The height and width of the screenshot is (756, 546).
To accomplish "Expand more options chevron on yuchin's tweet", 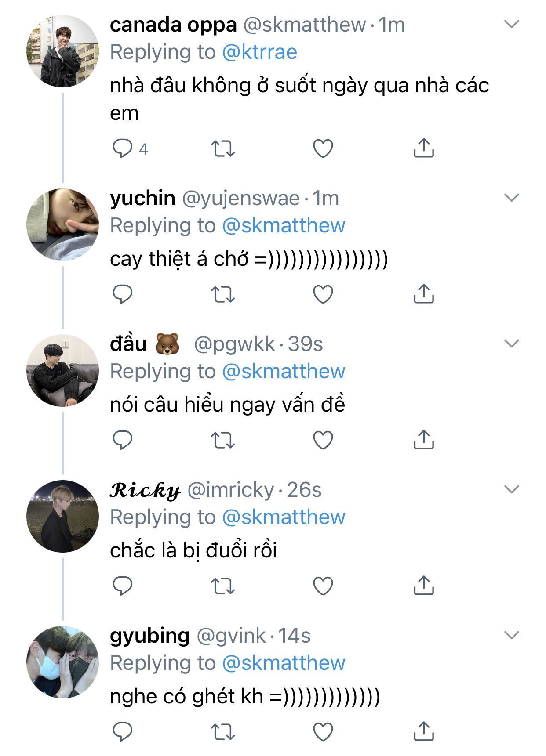I will pyautogui.click(x=512, y=198).
